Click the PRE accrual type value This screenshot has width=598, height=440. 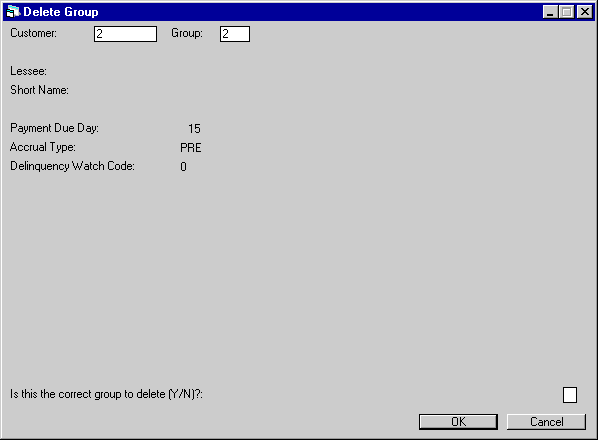(x=191, y=148)
